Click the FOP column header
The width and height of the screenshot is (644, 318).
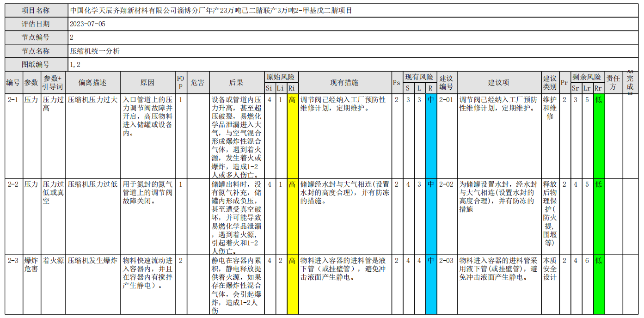[x=181, y=83]
